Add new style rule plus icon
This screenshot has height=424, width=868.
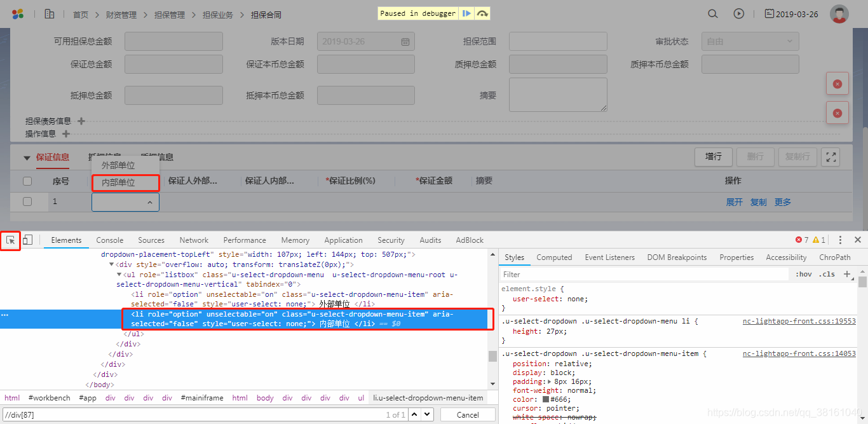point(846,274)
